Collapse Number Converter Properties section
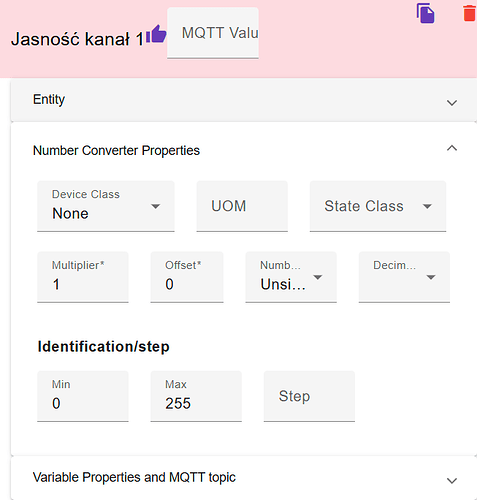 pos(452,148)
